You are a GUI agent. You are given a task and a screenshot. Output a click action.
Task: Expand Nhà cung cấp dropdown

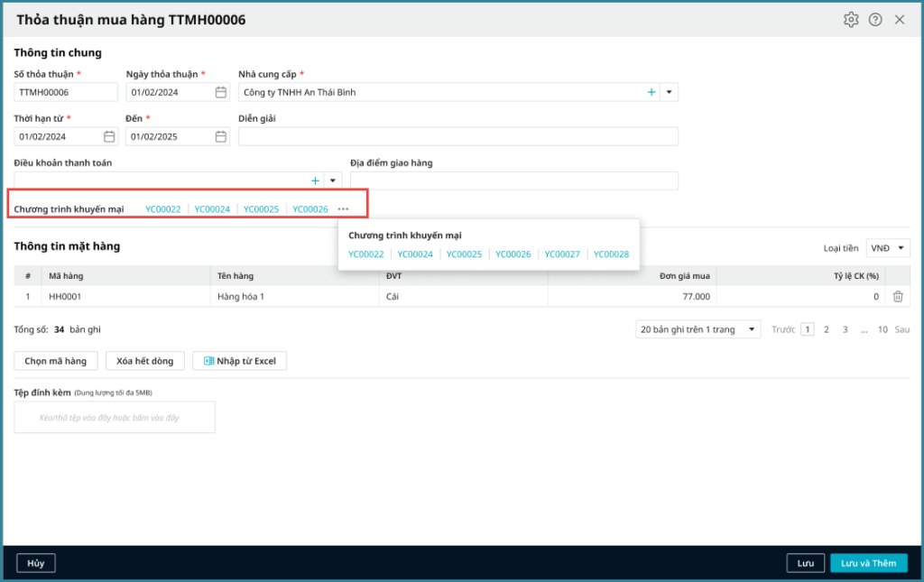(x=669, y=92)
